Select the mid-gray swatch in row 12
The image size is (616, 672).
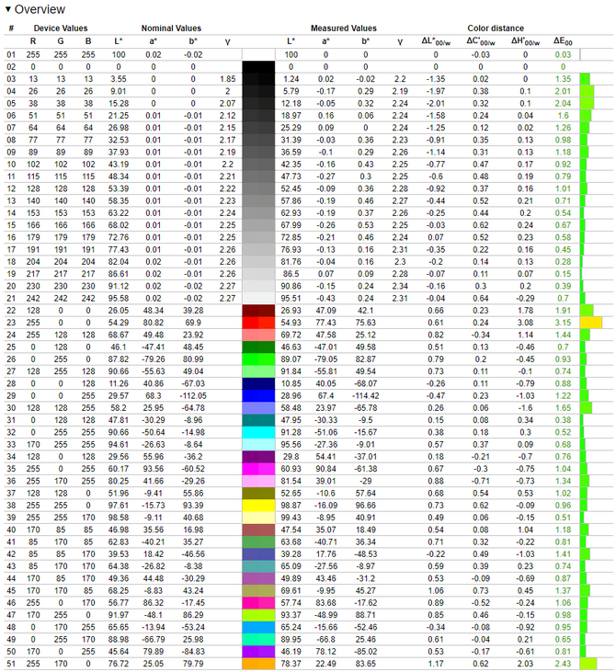(258, 189)
